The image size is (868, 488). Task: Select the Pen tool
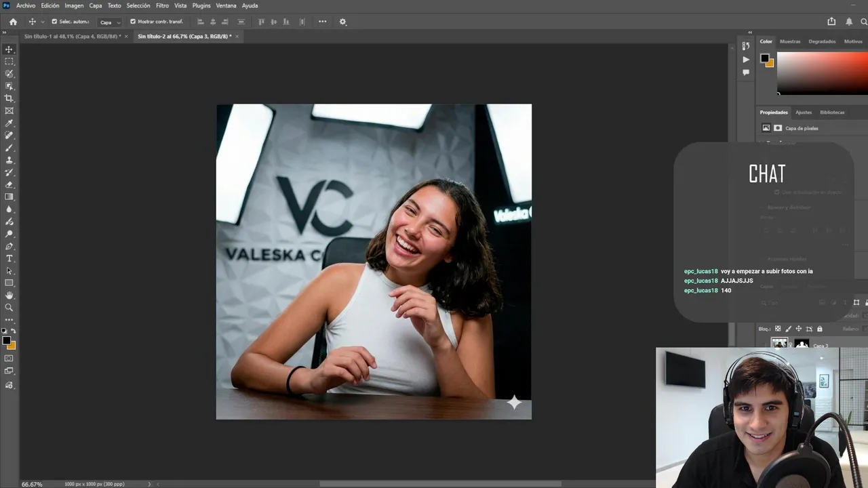point(9,246)
